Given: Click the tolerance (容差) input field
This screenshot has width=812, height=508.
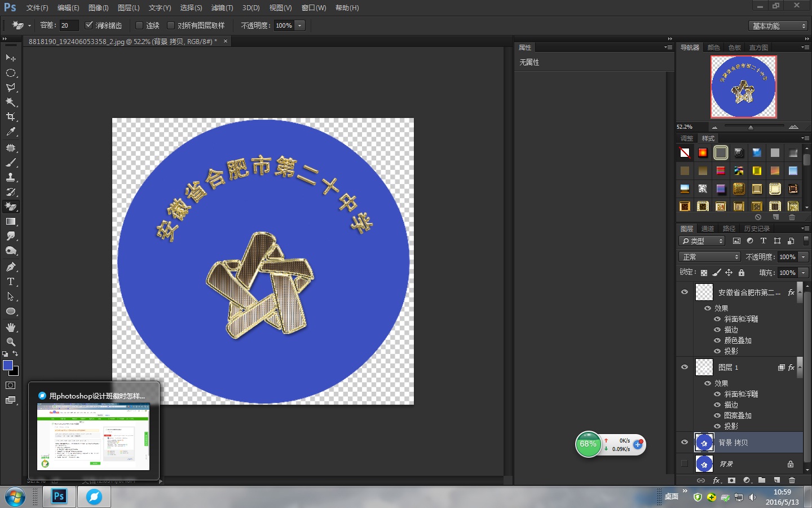Looking at the screenshot, I should (x=68, y=25).
